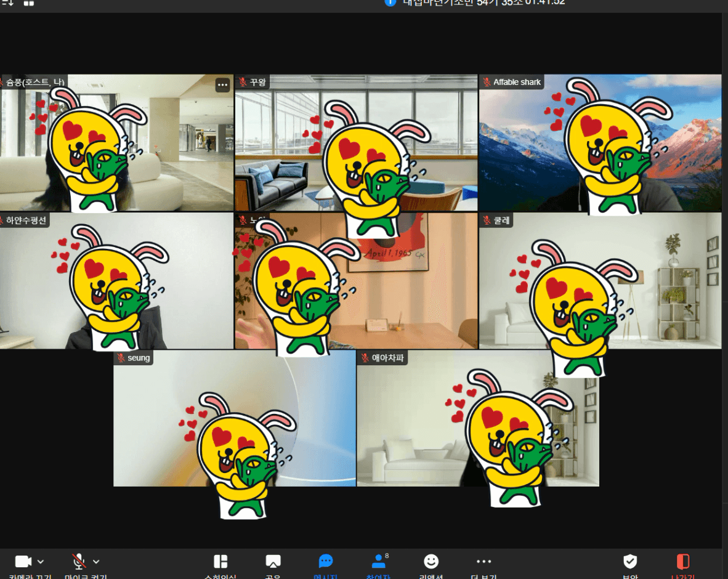The height and width of the screenshot is (579, 728).
Task: Select the 하얀수평선 video tile
Action: pyautogui.click(x=116, y=280)
